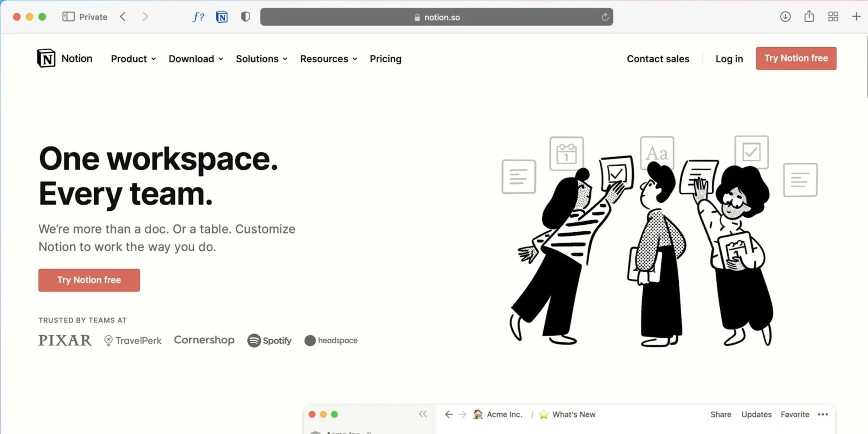Open the f? extension icon
868x434 pixels.
(x=198, y=17)
